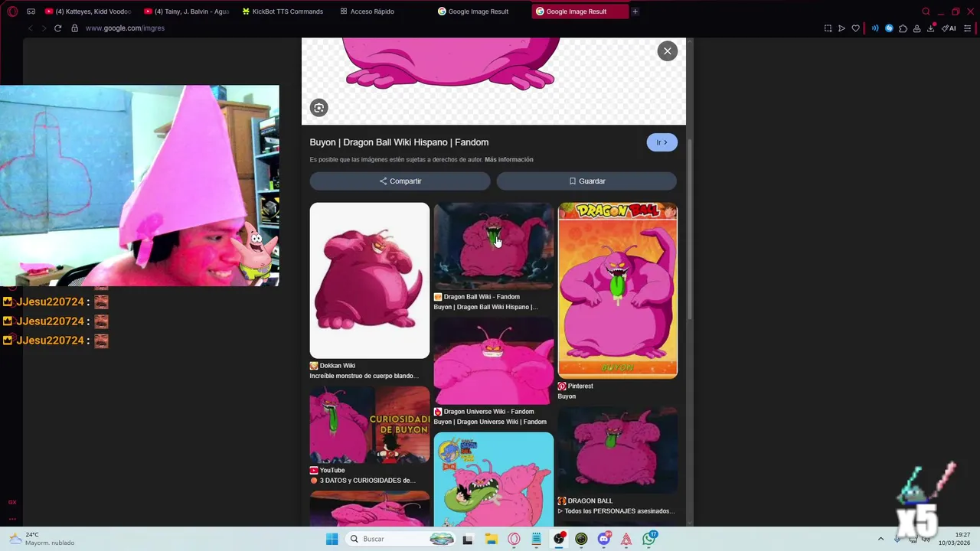The width and height of the screenshot is (980, 551).
Task: Open the AI assistant toolbar button
Action: tap(949, 28)
